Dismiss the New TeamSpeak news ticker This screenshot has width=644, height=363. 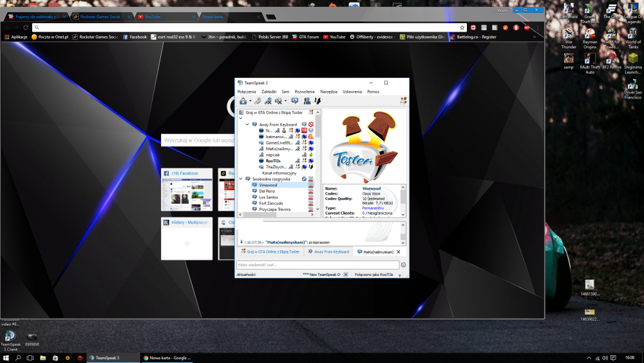click(345, 275)
